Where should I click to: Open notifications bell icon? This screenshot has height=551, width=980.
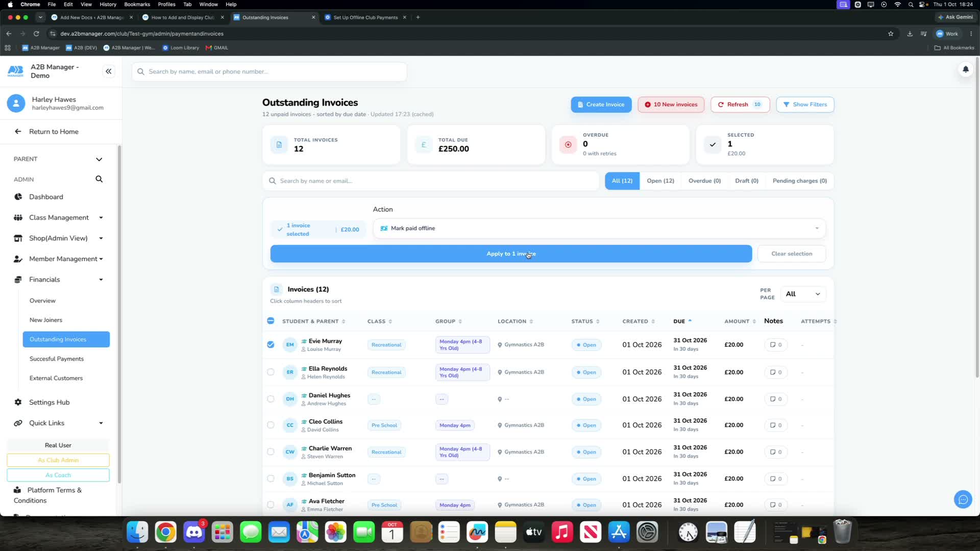965,69
